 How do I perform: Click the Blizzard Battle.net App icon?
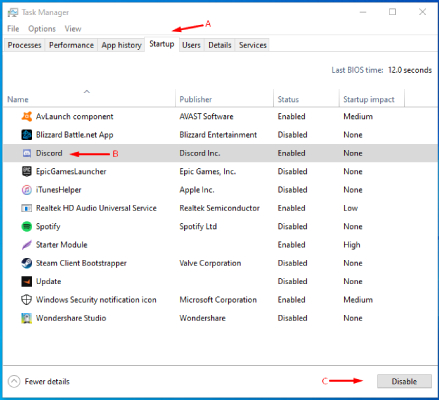click(27, 135)
